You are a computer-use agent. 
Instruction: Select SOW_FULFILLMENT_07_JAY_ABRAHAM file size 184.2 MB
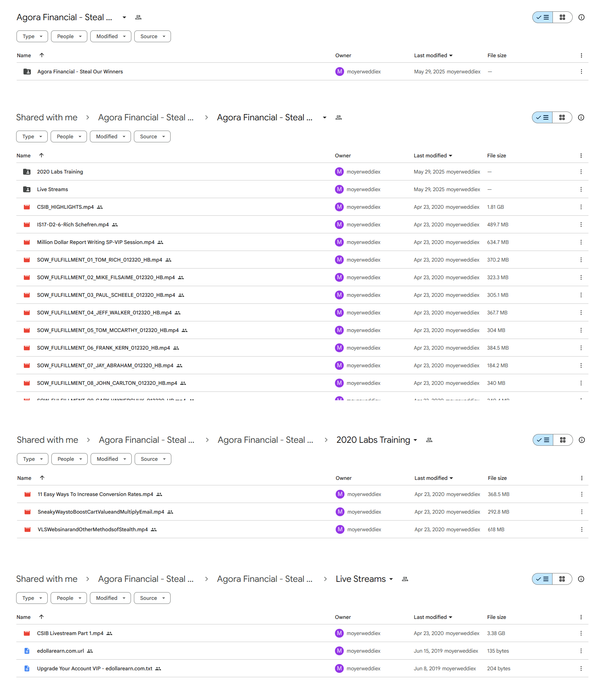tap(497, 365)
